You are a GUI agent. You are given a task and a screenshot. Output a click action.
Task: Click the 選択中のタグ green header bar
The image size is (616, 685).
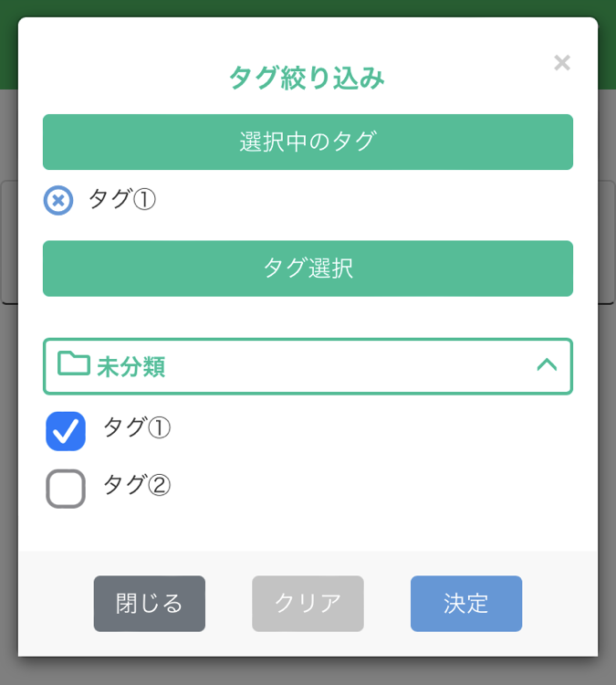click(x=308, y=142)
